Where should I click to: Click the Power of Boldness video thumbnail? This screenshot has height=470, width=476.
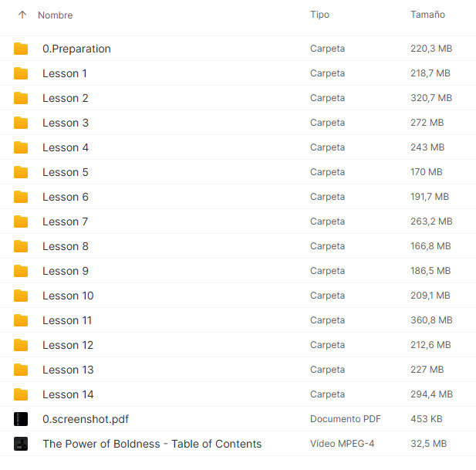tap(21, 444)
